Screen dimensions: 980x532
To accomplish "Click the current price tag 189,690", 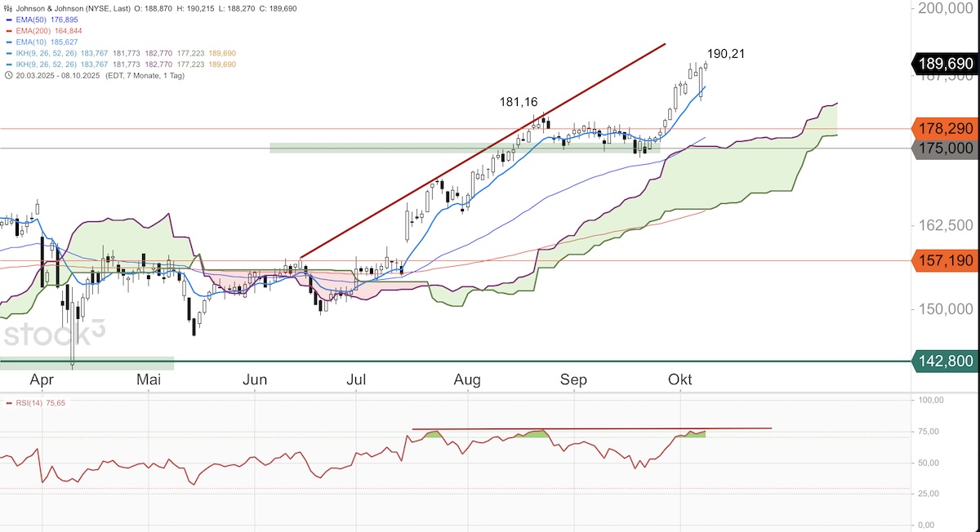I will 943,64.
